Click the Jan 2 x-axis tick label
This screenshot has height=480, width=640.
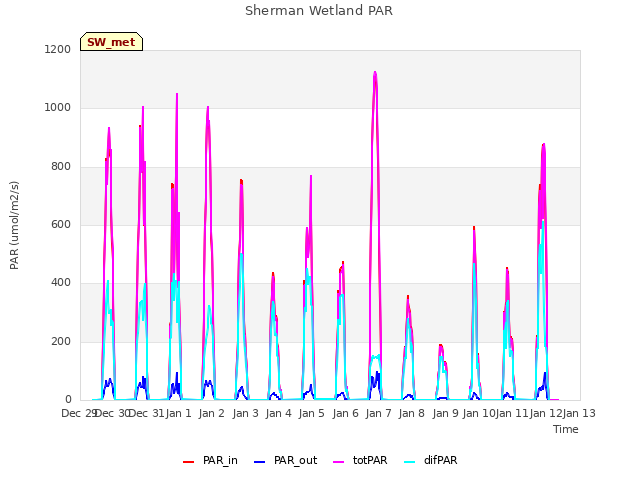coord(211,413)
